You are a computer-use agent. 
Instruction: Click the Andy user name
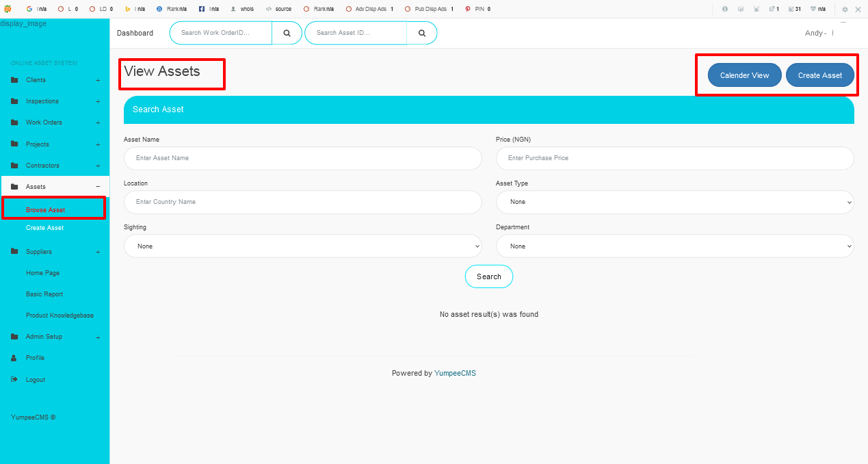click(815, 33)
